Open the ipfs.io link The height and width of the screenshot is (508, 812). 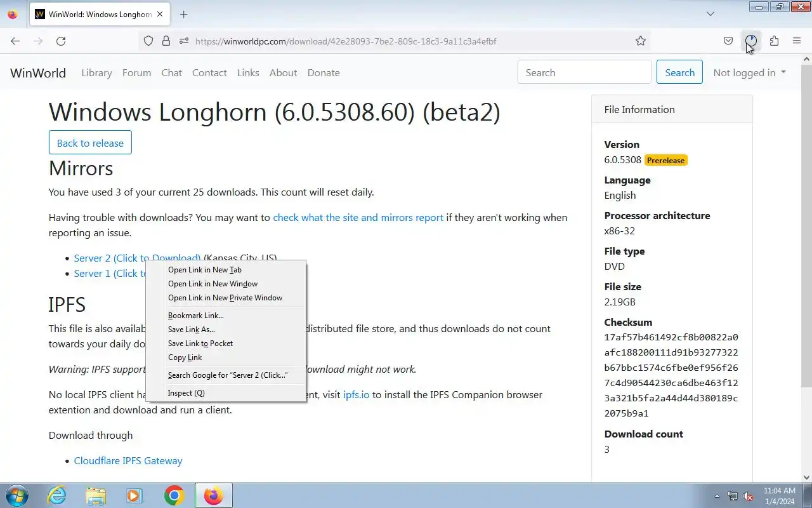pyautogui.click(x=356, y=394)
